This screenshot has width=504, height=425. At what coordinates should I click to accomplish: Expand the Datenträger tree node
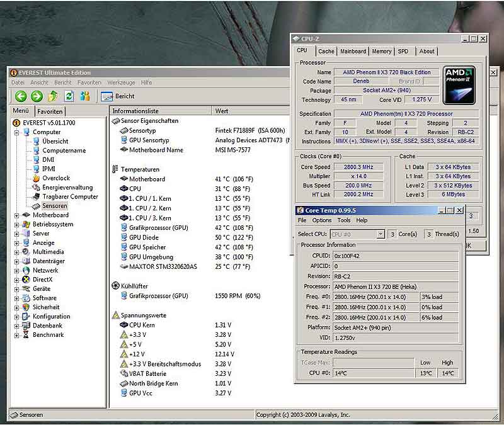coord(16,262)
